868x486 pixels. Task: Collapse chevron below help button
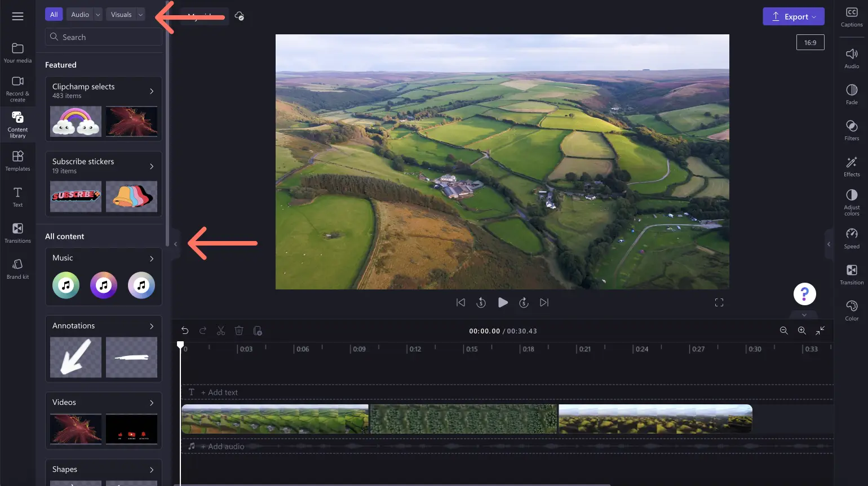pyautogui.click(x=804, y=315)
